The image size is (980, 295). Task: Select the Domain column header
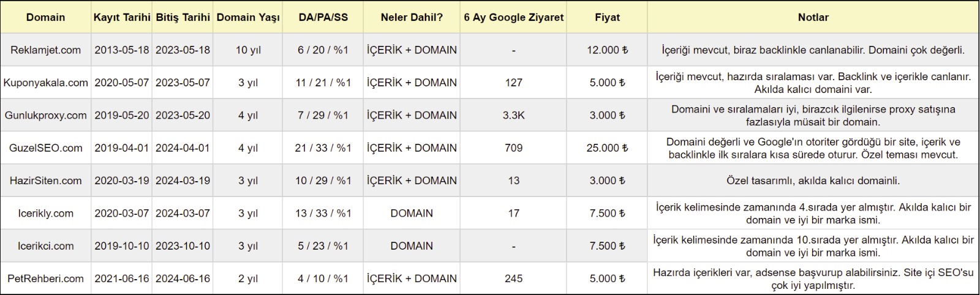[x=45, y=17]
